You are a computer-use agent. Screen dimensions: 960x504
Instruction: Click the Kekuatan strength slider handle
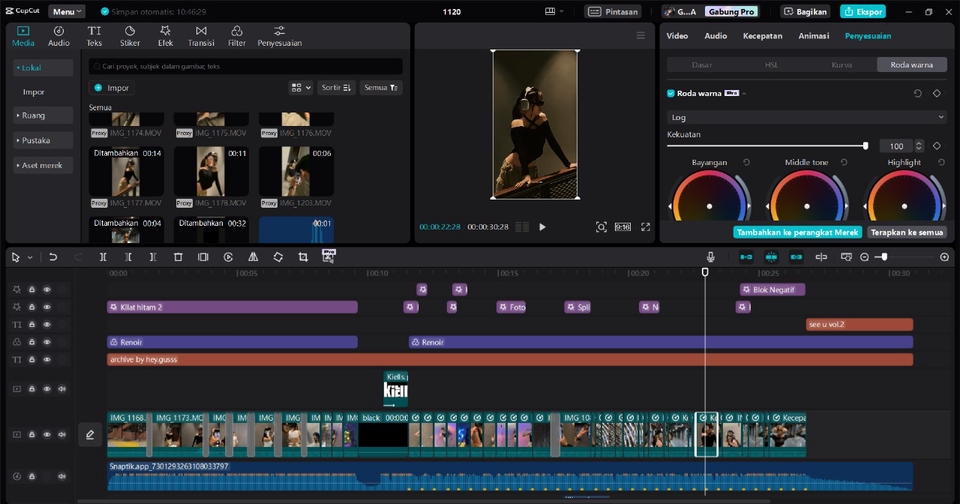point(865,146)
